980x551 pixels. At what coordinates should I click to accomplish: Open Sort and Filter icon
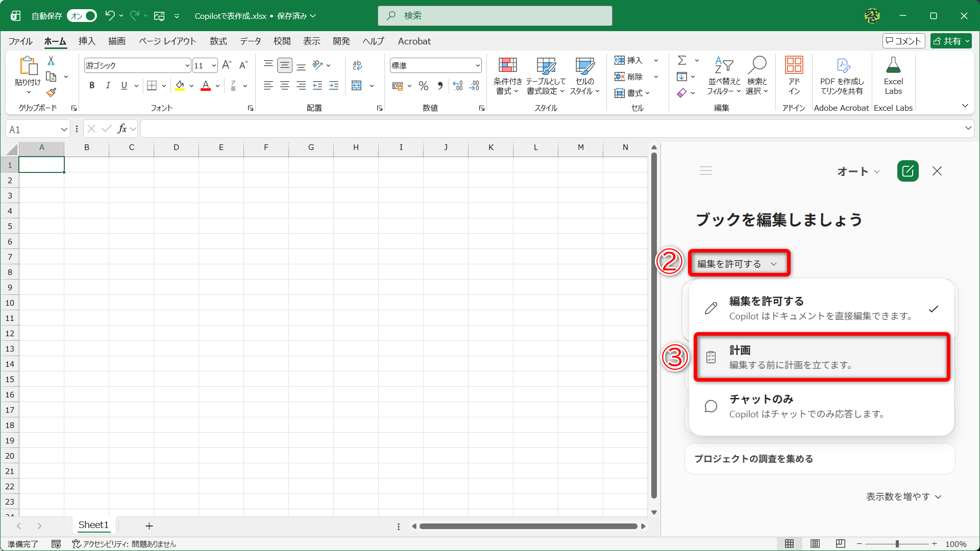click(x=724, y=65)
